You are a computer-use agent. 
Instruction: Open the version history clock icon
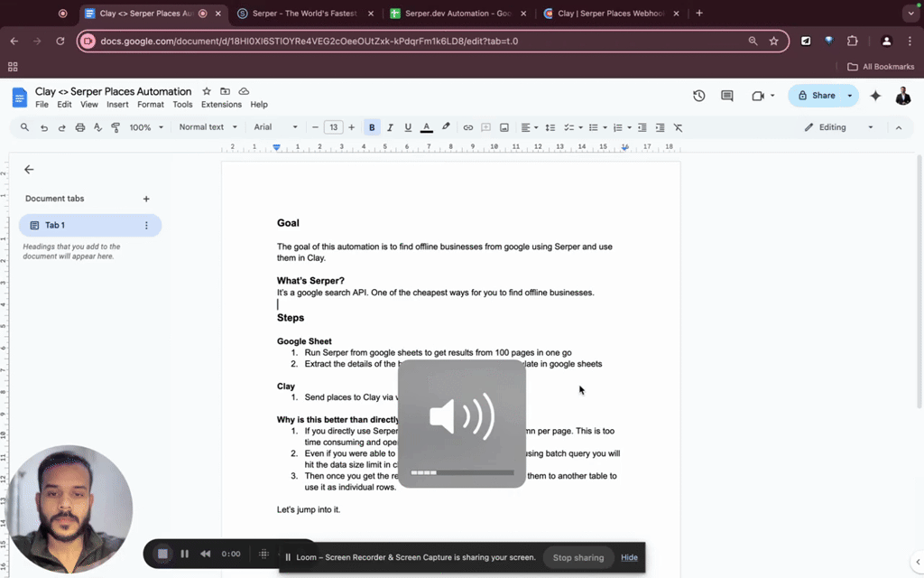click(698, 96)
